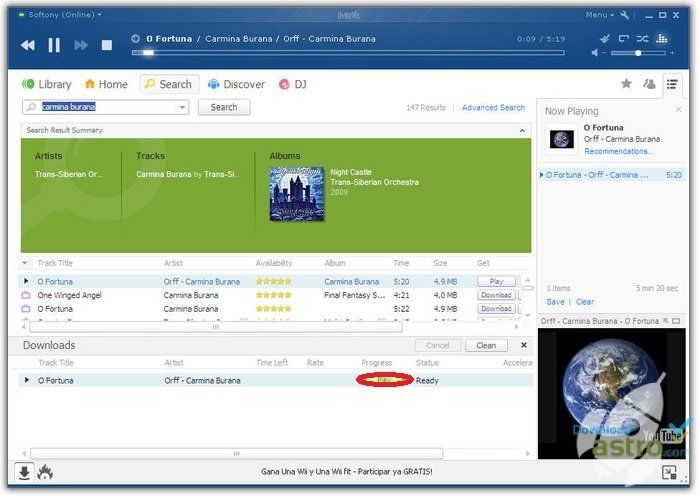Open the downloads arrow icon in status bar
The image size is (700, 498).
24,472
